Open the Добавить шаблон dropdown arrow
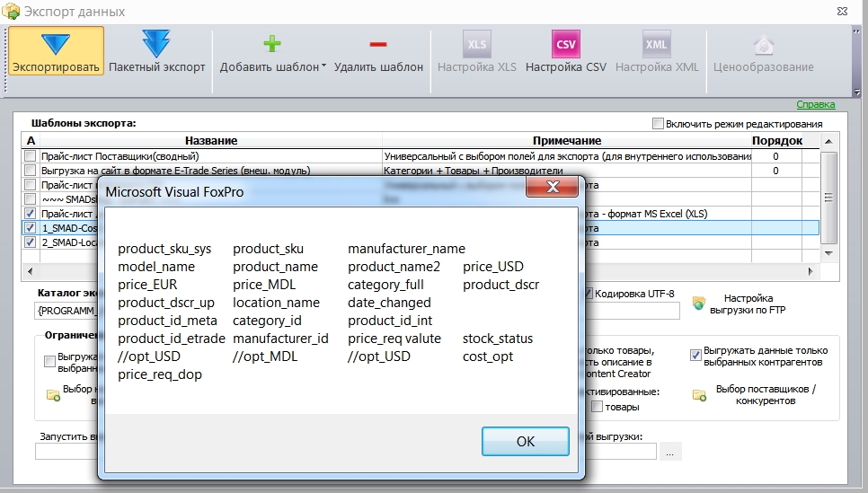 tap(323, 66)
